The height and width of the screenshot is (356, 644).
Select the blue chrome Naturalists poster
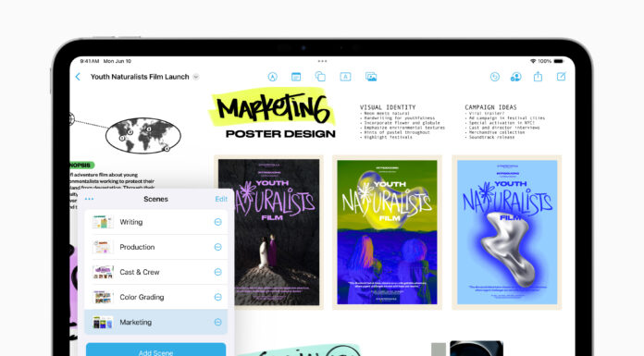click(507, 232)
